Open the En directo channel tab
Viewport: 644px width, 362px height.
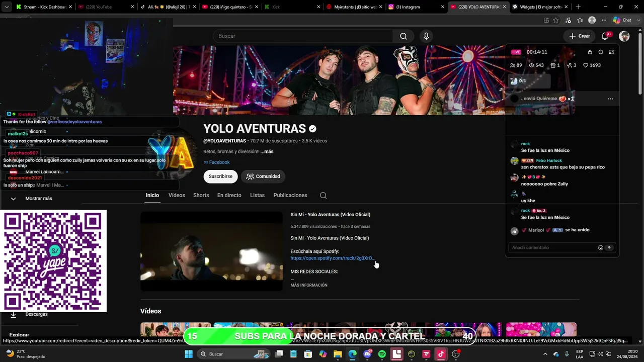[229, 196]
